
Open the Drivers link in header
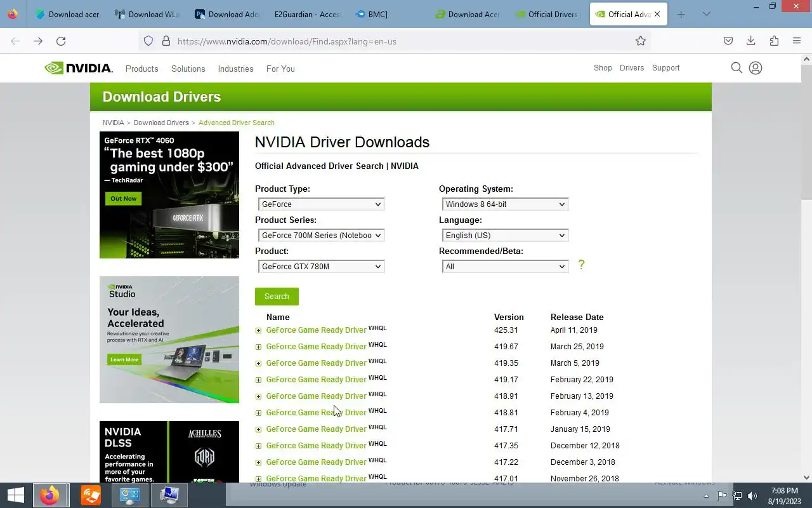[632, 68]
